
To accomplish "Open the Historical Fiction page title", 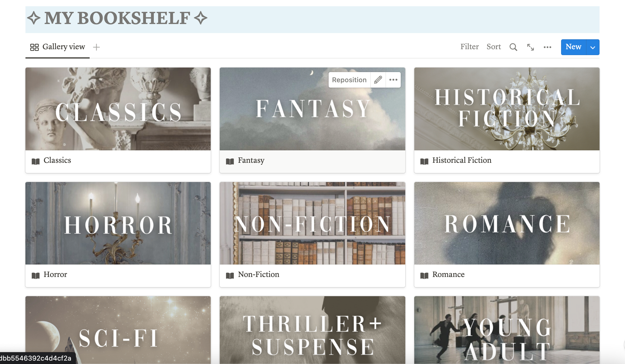I will pos(462,160).
